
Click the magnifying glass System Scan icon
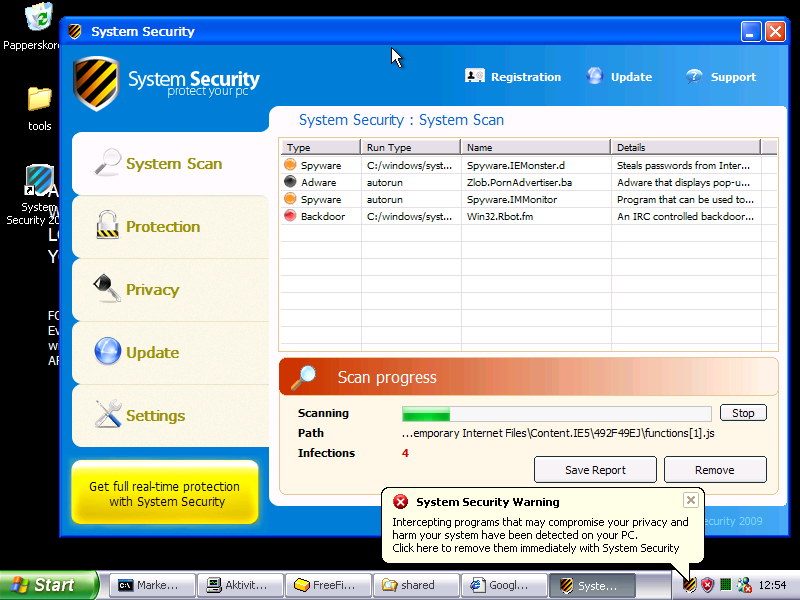(108, 162)
